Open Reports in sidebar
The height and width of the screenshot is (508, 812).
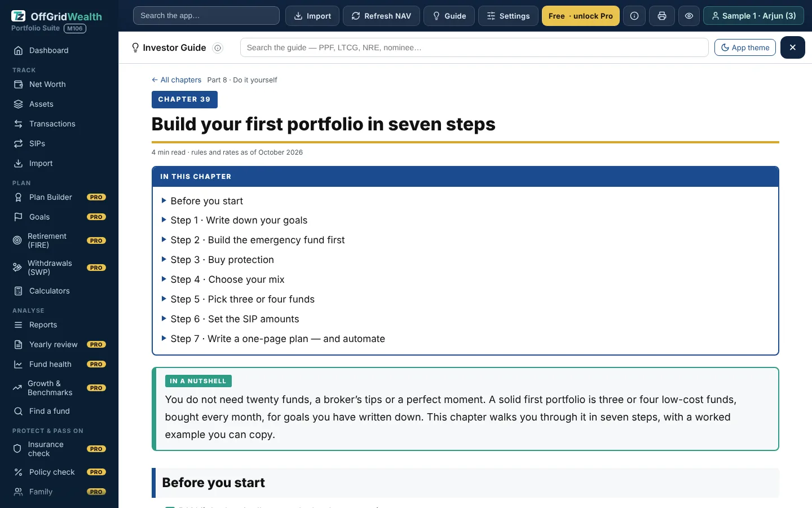(59, 325)
